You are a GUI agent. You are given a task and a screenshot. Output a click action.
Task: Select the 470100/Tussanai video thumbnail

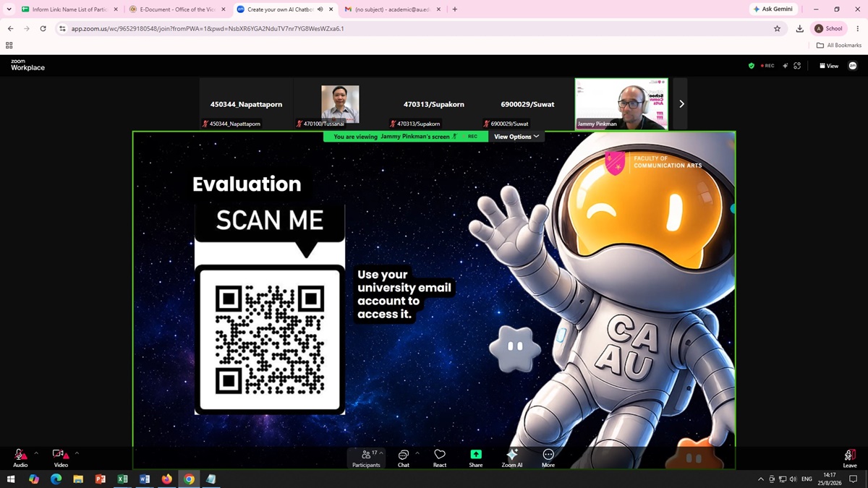pyautogui.click(x=340, y=104)
